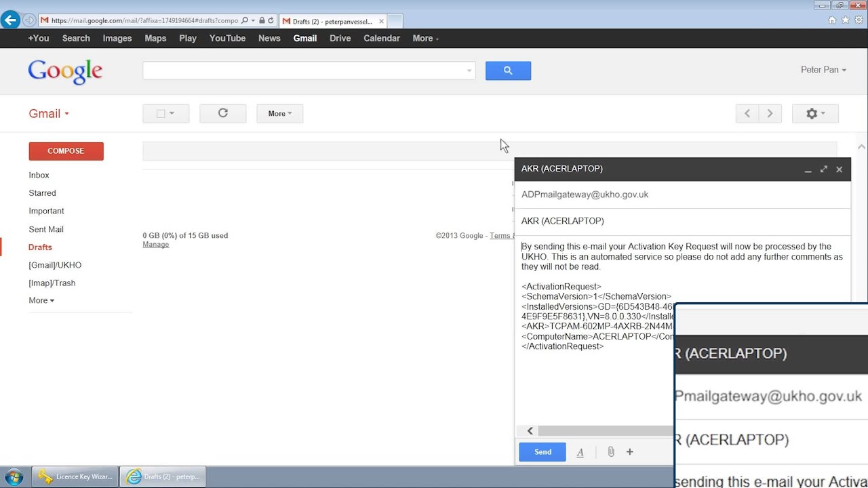The width and height of the screenshot is (868, 488).
Task: Click the Google logo
Action: point(65,71)
